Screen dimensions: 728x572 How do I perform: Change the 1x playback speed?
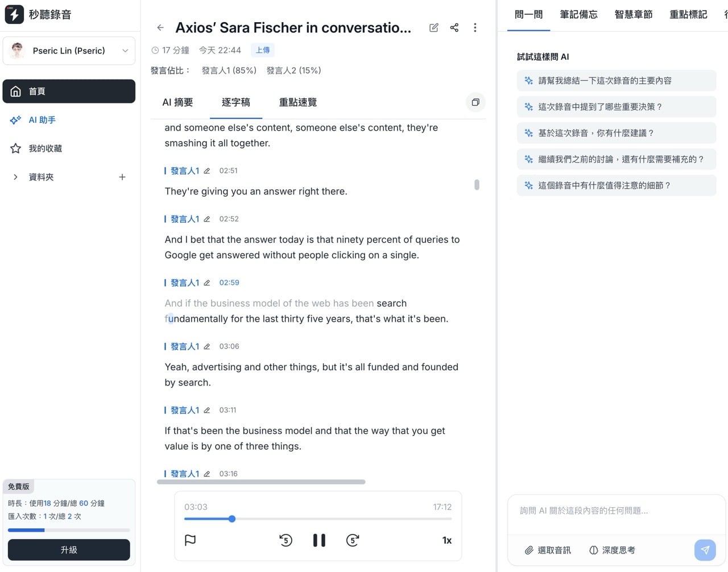446,540
